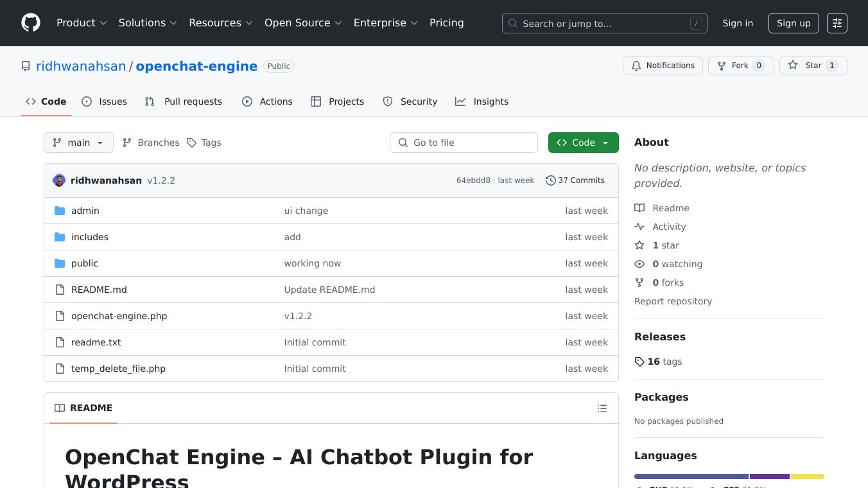The width and height of the screenshot is (868, 488).
Task: Expand the Product menu
Action: [x=81, y=23]
